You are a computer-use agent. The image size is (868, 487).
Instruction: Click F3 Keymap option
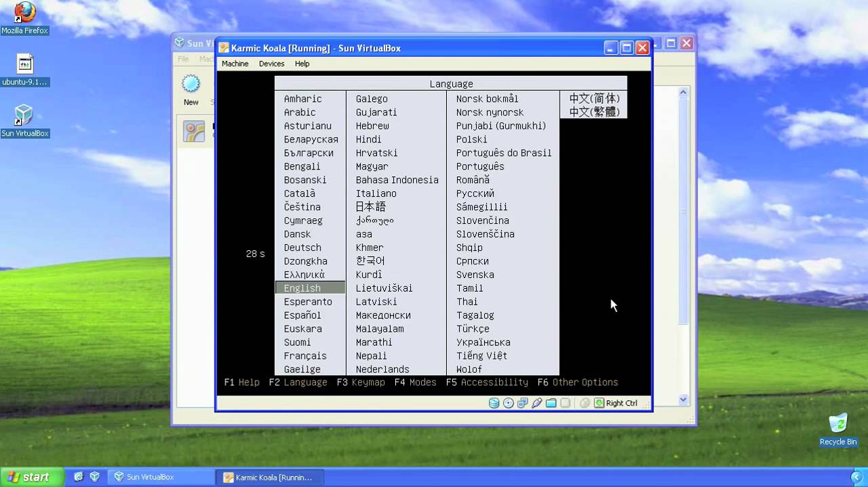click(x=361, y=383)
